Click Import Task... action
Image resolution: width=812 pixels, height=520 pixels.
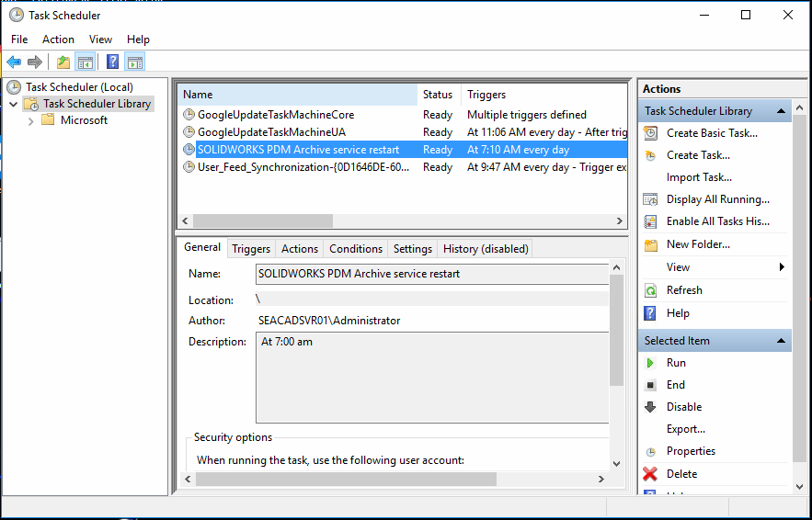point(699,177)
